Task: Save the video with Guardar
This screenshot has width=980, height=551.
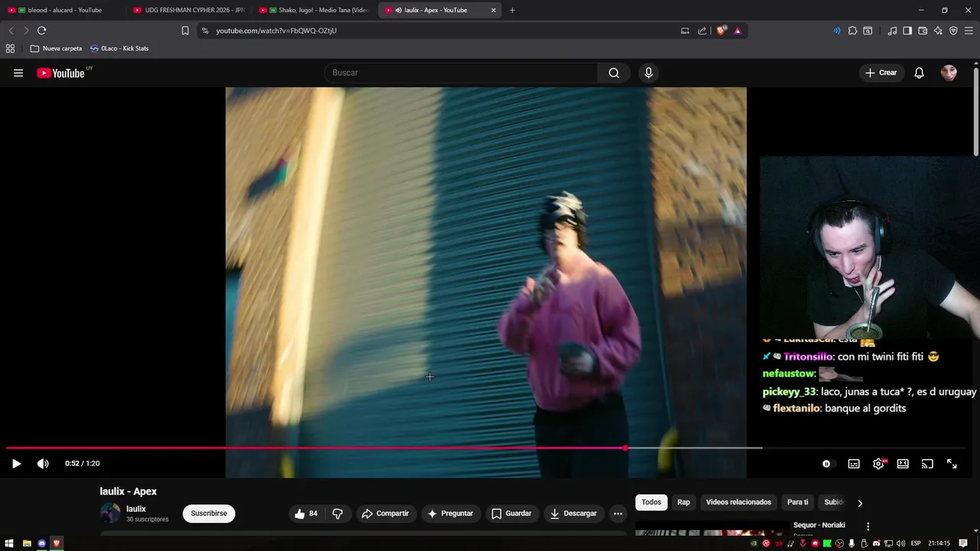Action: click(x=511, y=514)
